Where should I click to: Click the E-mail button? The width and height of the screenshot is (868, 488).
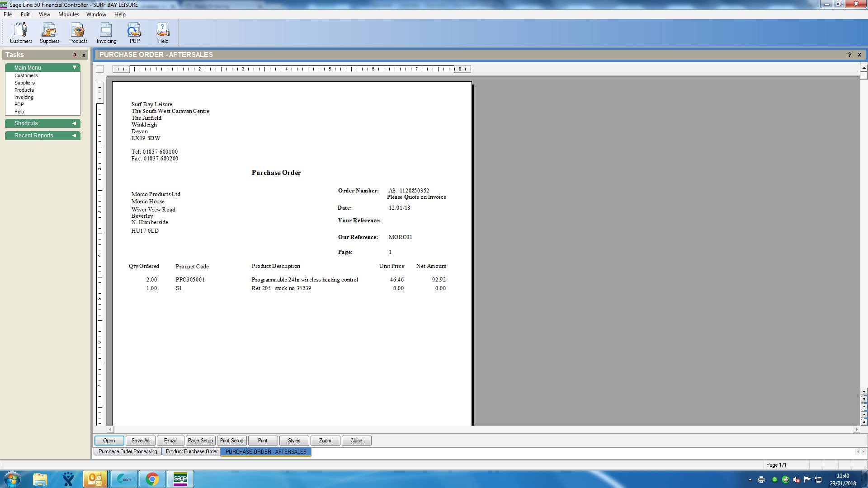[x=170, y=441]
